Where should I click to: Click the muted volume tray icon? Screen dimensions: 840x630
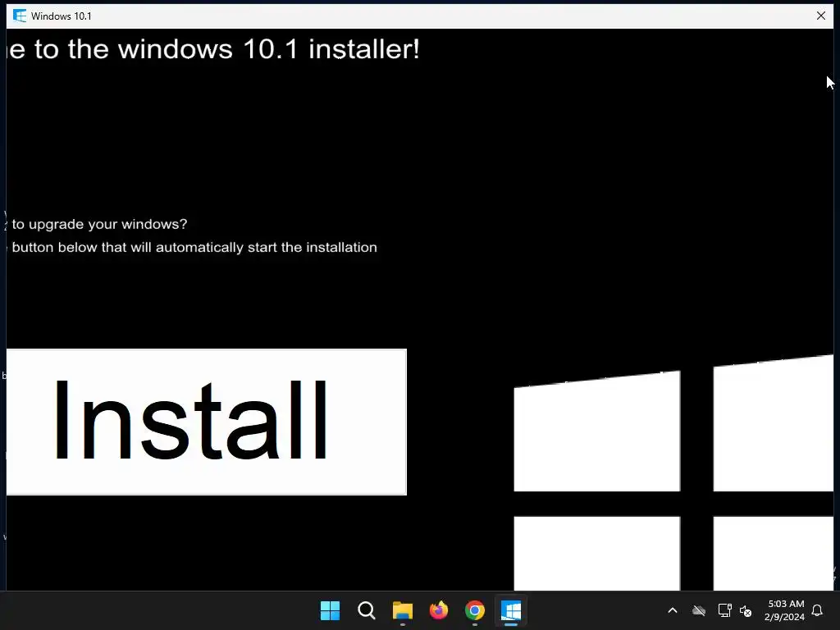(746, 610)
